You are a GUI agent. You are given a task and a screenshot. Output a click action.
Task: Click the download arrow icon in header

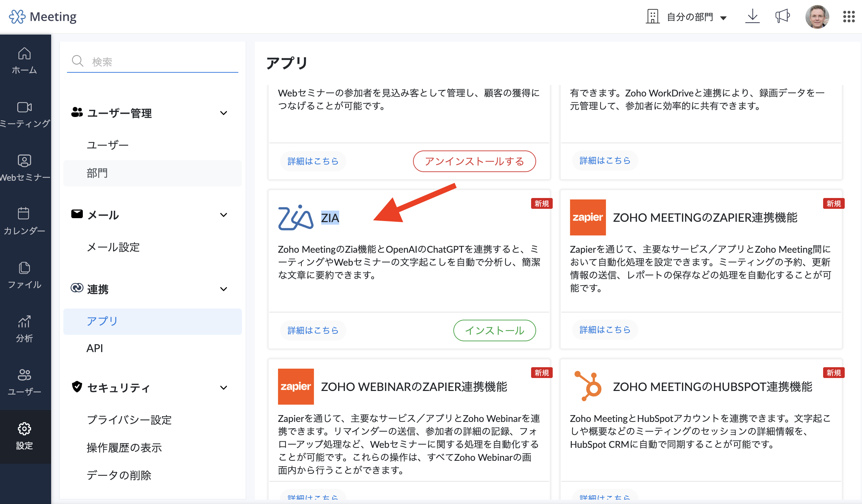point(752,17)
